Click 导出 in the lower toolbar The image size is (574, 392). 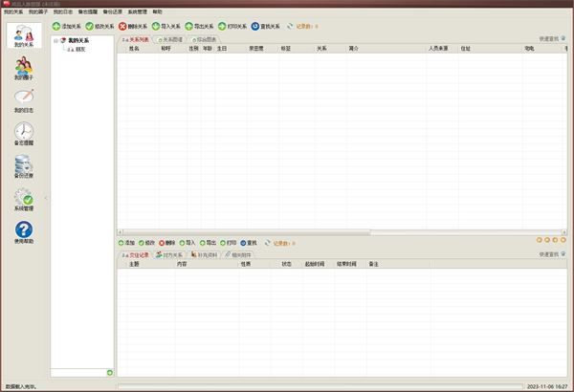pyautogui.click(x=208, y=243)
